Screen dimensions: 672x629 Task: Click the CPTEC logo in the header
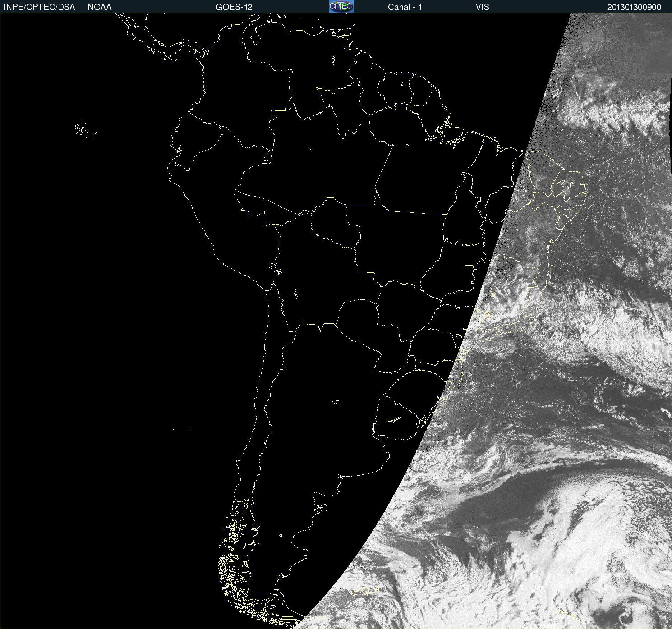pyautogui.click(x=341, y=6)
